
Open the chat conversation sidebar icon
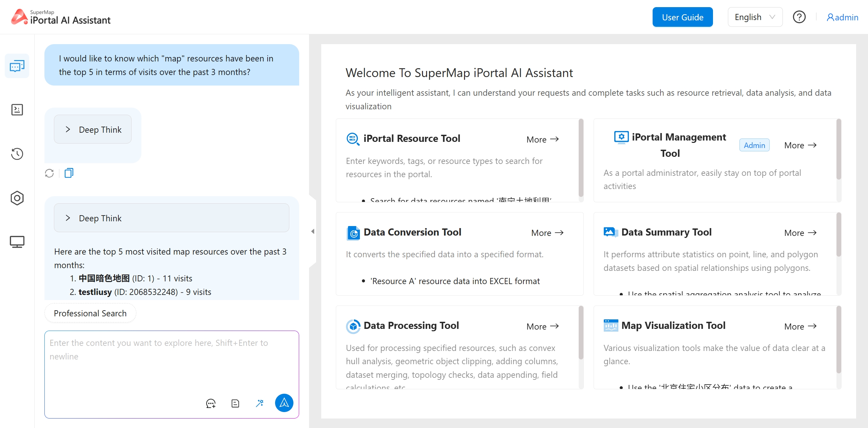pyautogui.click(x=17, y=66)
